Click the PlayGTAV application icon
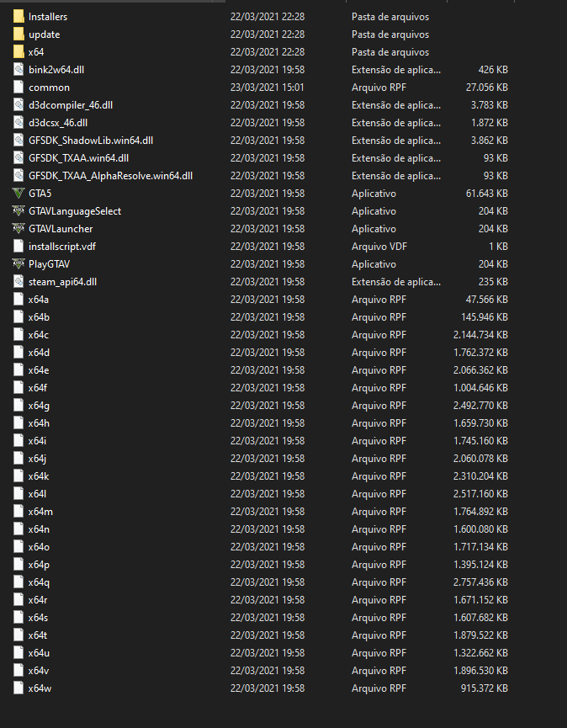This screenshot has width=567, height=728. click(19, 263)
